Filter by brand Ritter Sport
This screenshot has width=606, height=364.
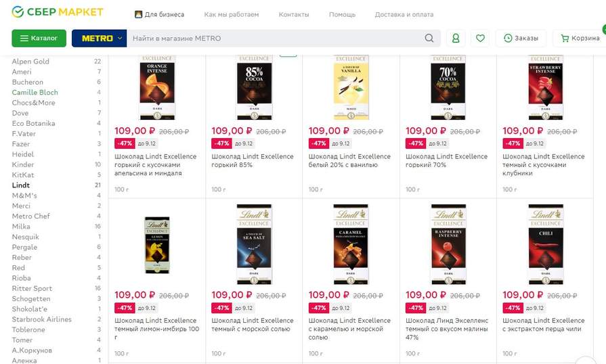click(x=32, y=288)
